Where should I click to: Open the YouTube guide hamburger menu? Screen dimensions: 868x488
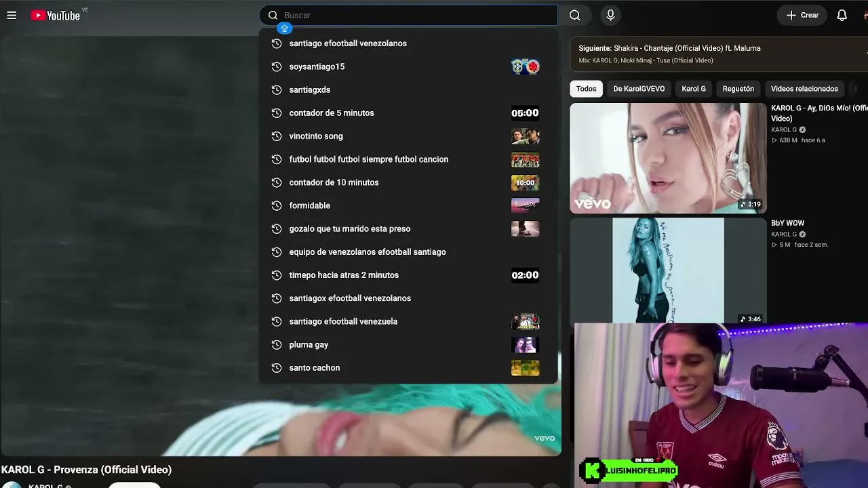point(12,15)
